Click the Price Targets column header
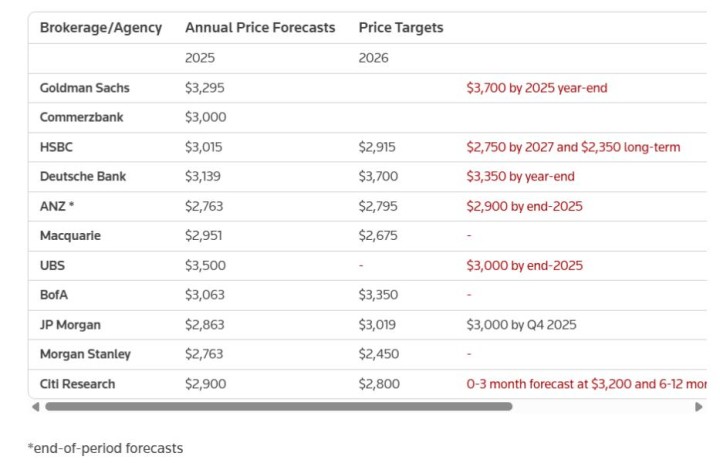The height and width of the screenshot is (463, 720). [401, 28]
